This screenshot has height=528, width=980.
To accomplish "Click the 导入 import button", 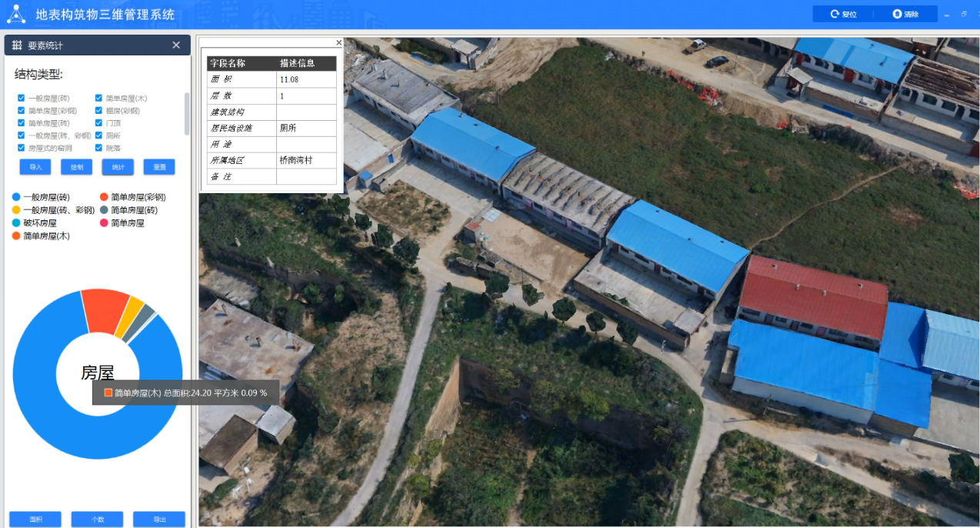I will point(35,167).
